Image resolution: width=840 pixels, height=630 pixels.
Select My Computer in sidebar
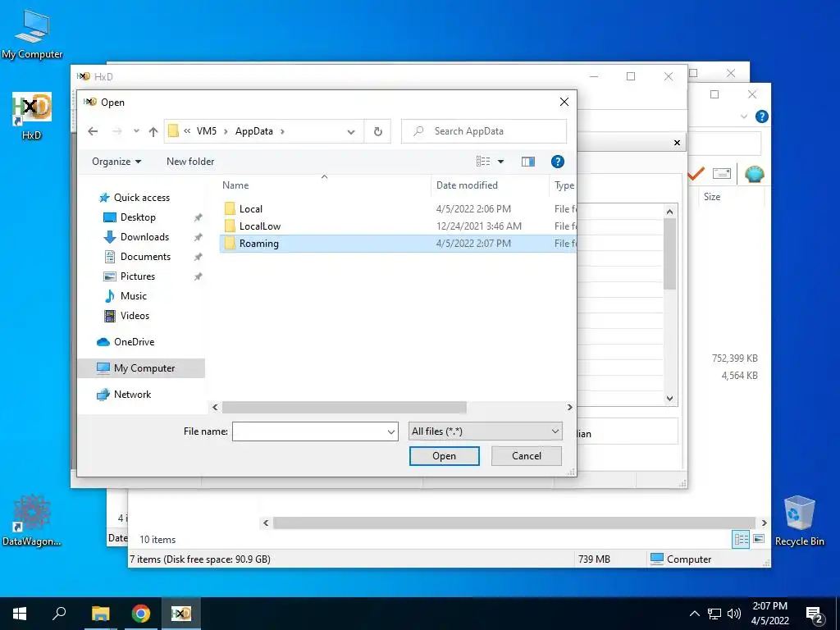141,368
